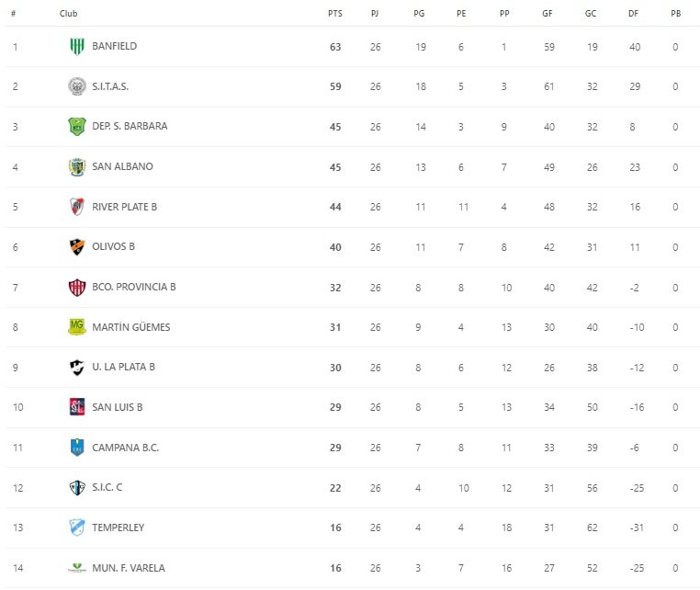
Task: Click the River Plate B crest icon
Action: tap(77, 207)
